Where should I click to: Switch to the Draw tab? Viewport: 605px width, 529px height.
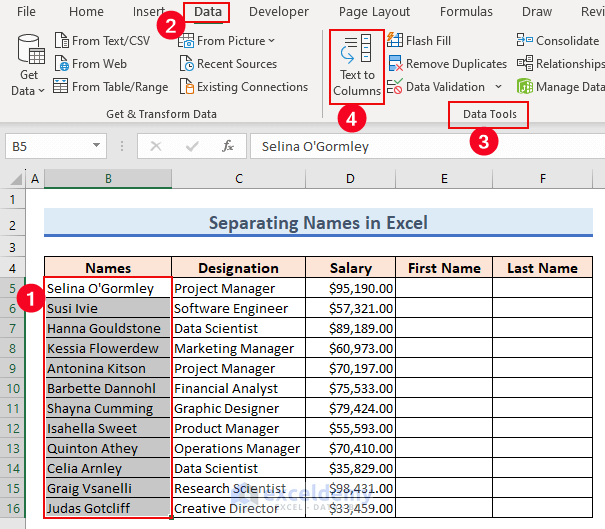click(537, 12)
